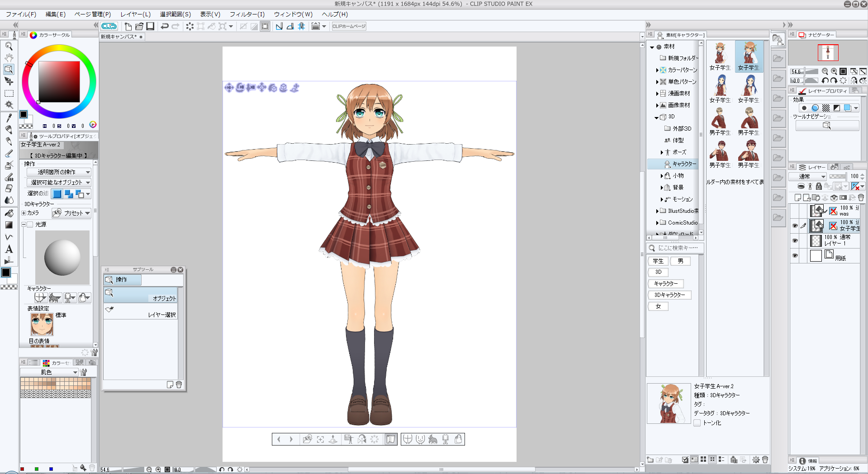Click the layer lock icon in the Layer panel
868x474 pixels.
[x=819, y=186]
